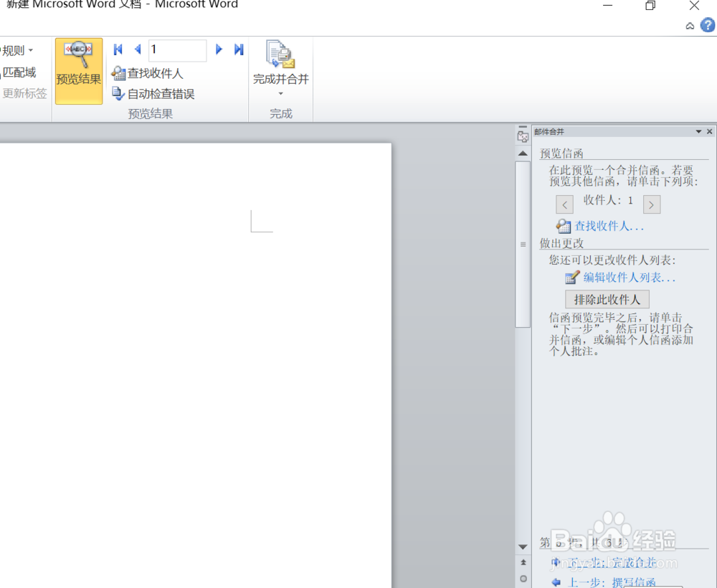Toggle the 预览结果 preview button
The width and height of the screenshot is (717, 588).
click(x=79, y=71)
